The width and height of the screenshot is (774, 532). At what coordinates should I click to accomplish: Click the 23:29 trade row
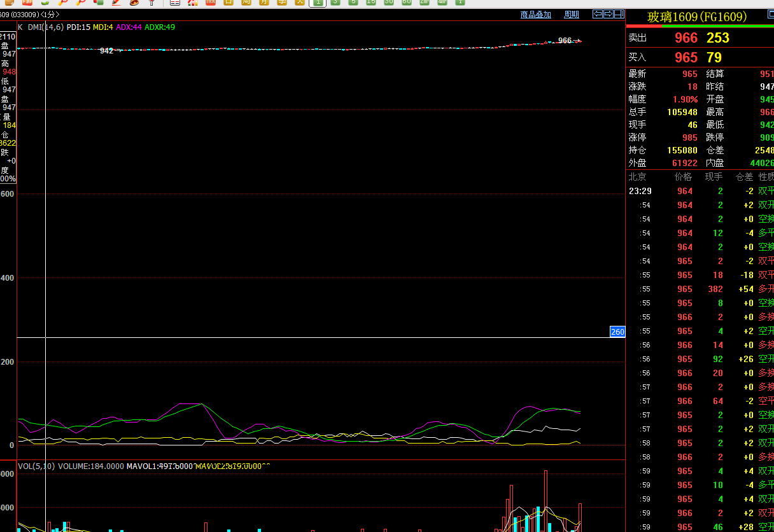(639, 191)
